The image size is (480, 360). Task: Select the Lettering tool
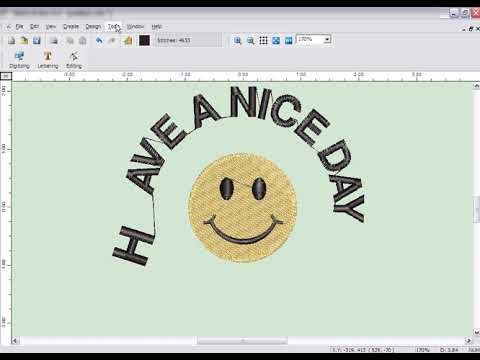coord(48,60)
